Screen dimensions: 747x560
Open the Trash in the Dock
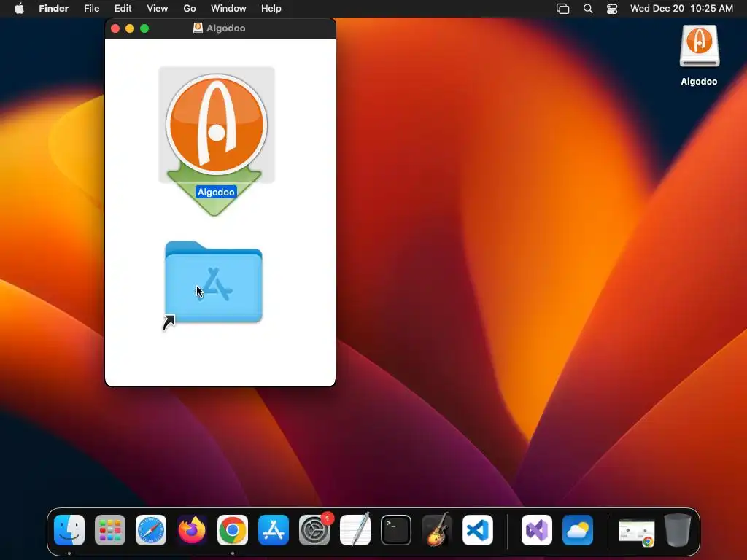coord(678,530)
